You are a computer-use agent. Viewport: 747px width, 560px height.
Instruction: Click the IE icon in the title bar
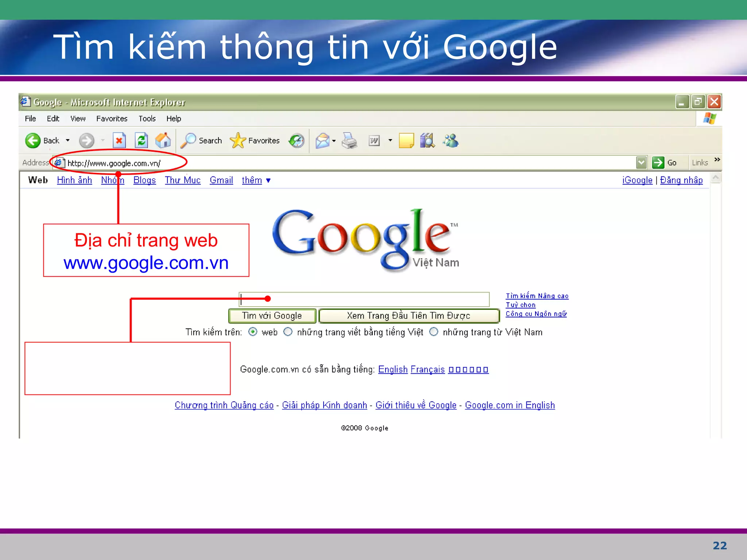(x=25, y=102)
